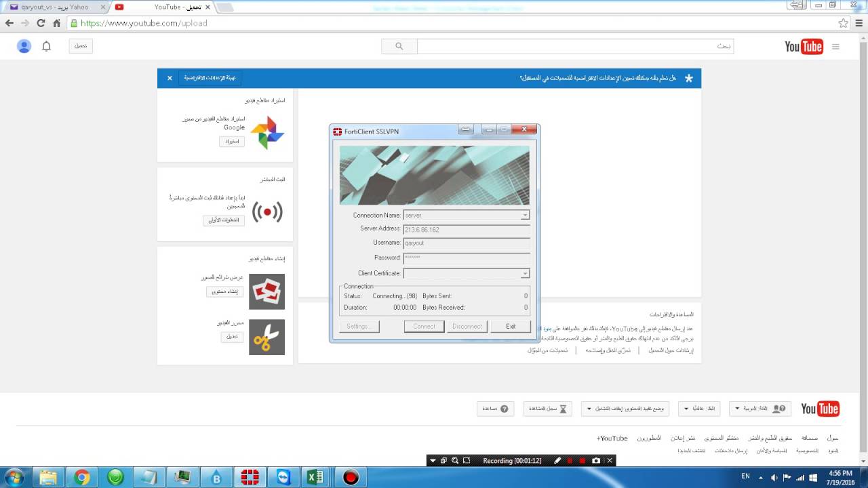Click the upload defaults button in banner
Screen dimensions: 868x488
210,78
